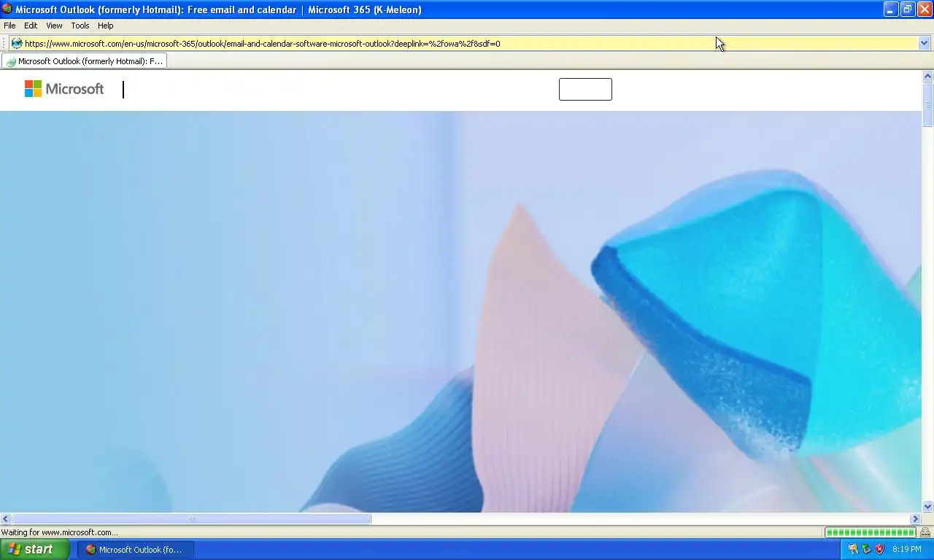Click the vertical scrollbar up arrow

(x=928, y=76)
